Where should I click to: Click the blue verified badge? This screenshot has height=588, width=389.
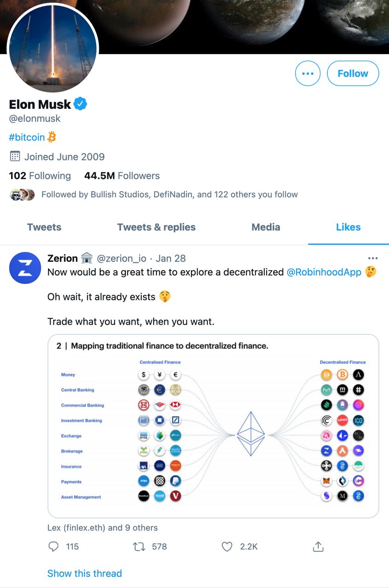80,104
